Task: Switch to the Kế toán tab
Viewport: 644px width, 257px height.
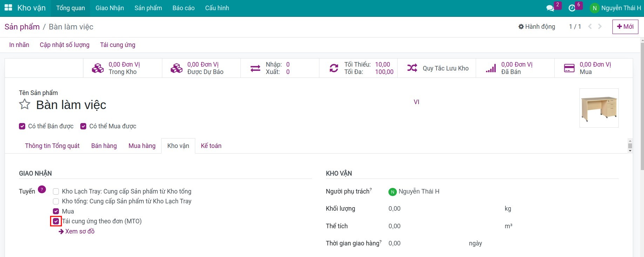Action: [x=211, y=146]
